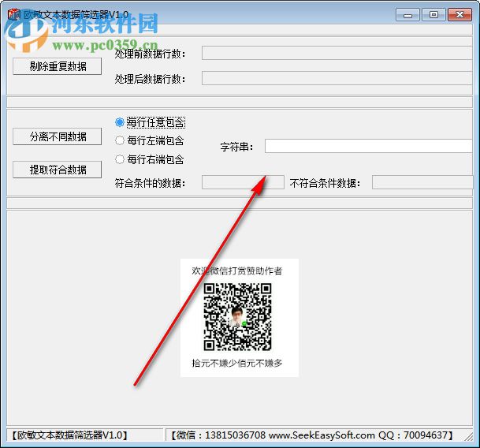
Task: Click the 提取符合数据 button
Action: (58, 170)
